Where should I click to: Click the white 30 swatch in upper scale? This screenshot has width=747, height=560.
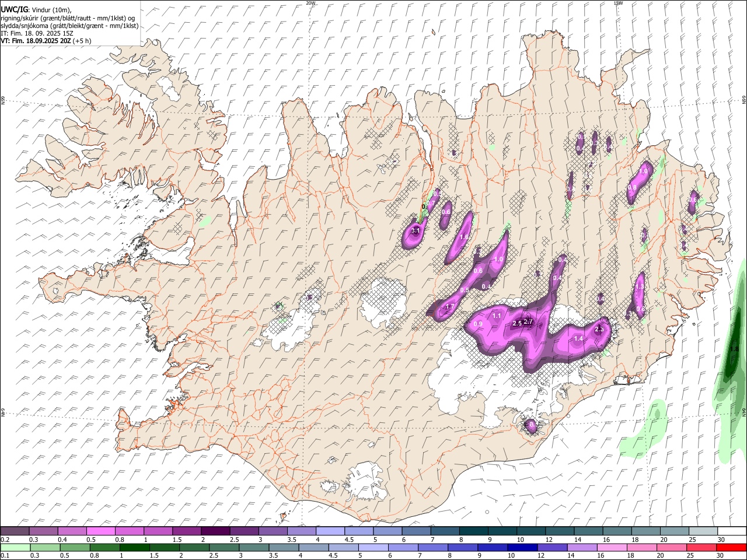tap(731, 531)
